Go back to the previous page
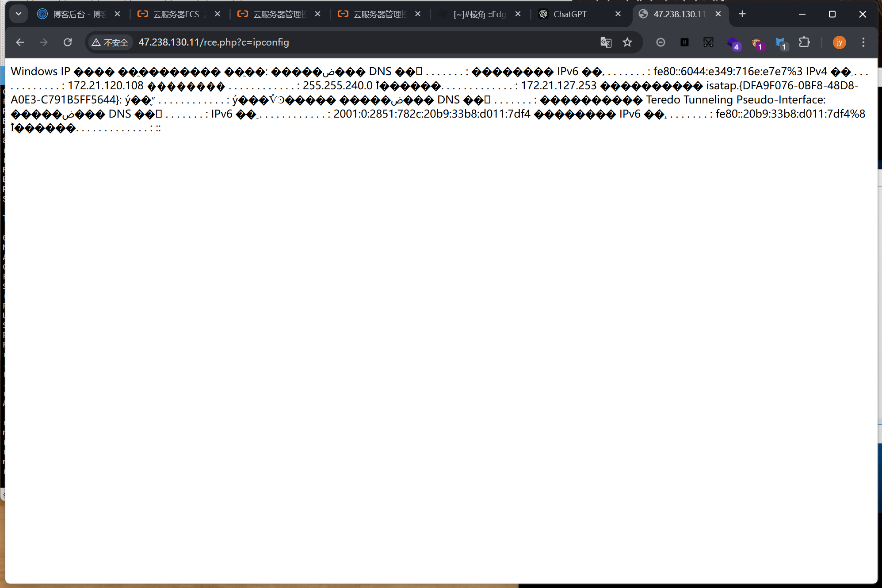This screenshot has width=882, height=588. [20, 42]
